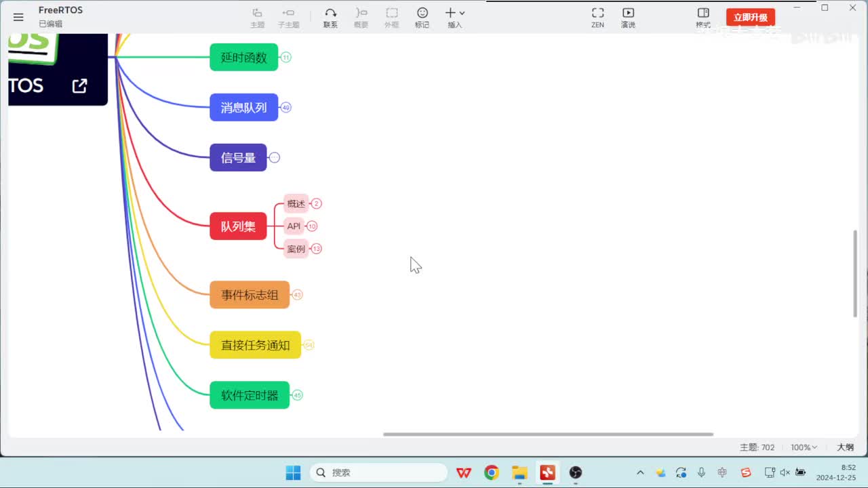Click the 立即升级 upgrade button

tap(751, 18)
